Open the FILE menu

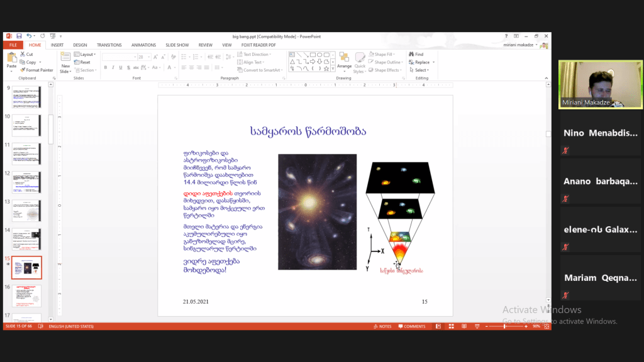13,45
